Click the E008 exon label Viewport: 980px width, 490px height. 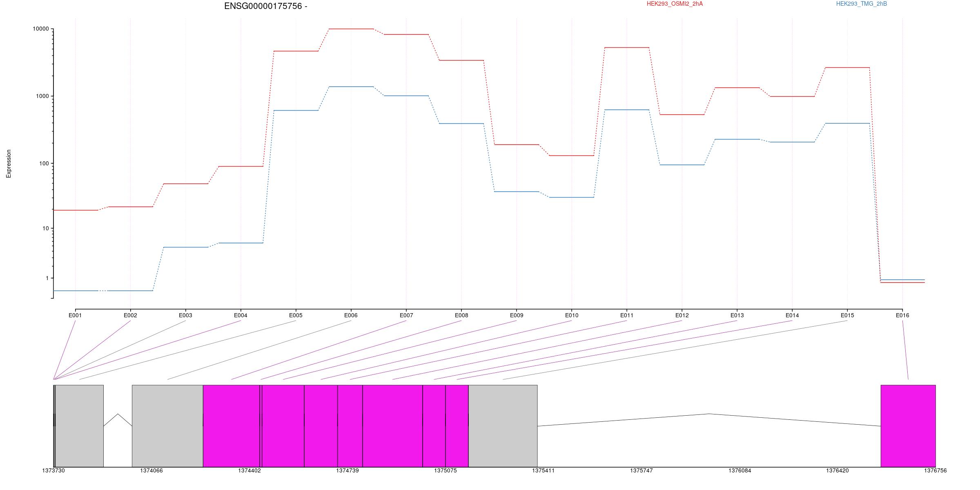tap(461, 315)
